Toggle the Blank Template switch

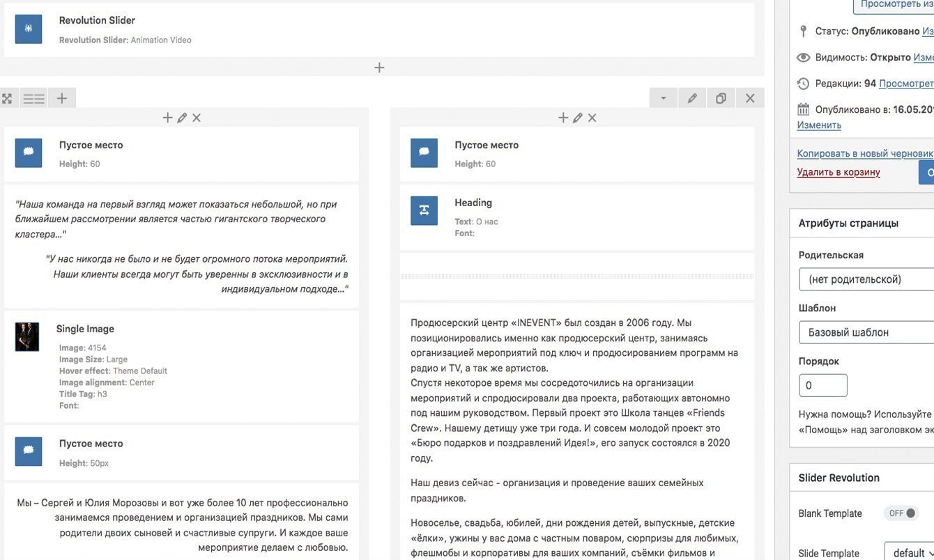point(902,513)
